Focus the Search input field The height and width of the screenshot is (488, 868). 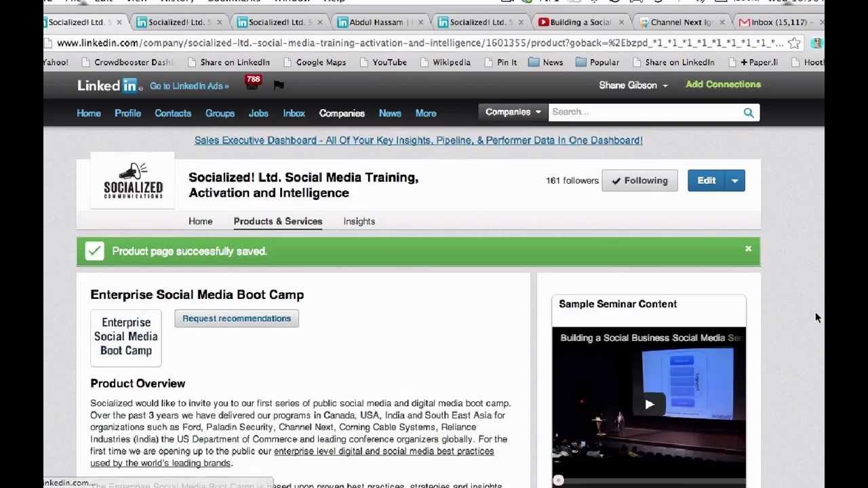tap(644, 112)
